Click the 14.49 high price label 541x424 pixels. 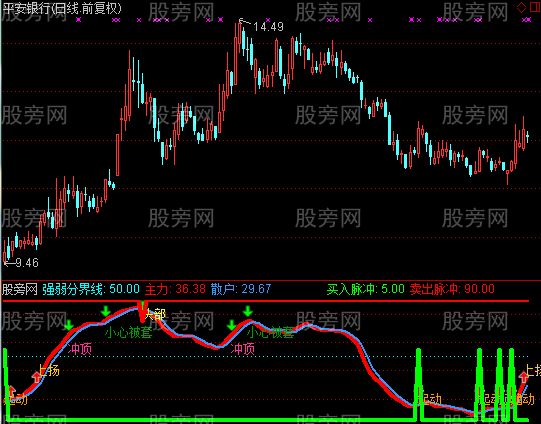point(268,27)
